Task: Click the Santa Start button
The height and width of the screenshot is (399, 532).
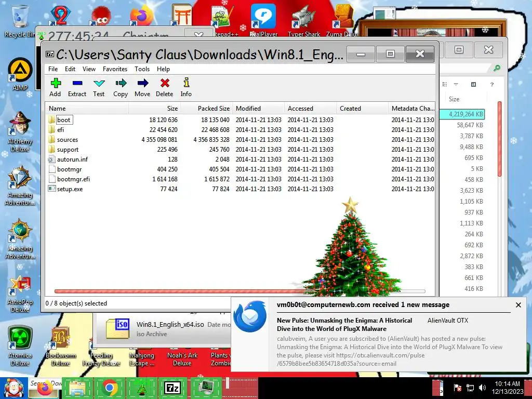Action: point(14,388)
